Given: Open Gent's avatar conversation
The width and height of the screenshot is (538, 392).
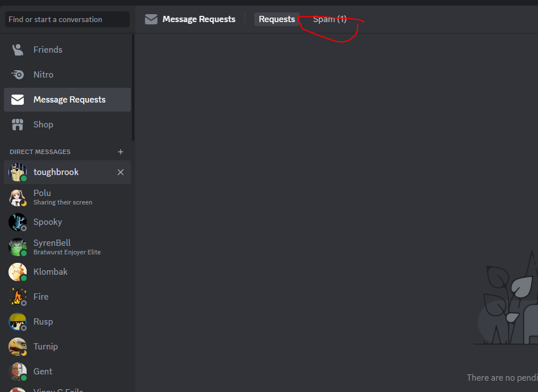Looking at the screenshot, I should coord(18,372).
